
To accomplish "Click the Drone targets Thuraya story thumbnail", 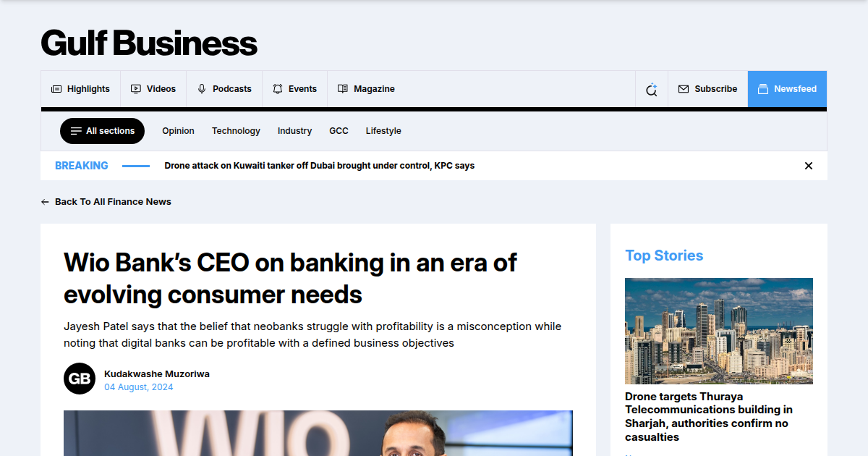I will pos(718,331).
